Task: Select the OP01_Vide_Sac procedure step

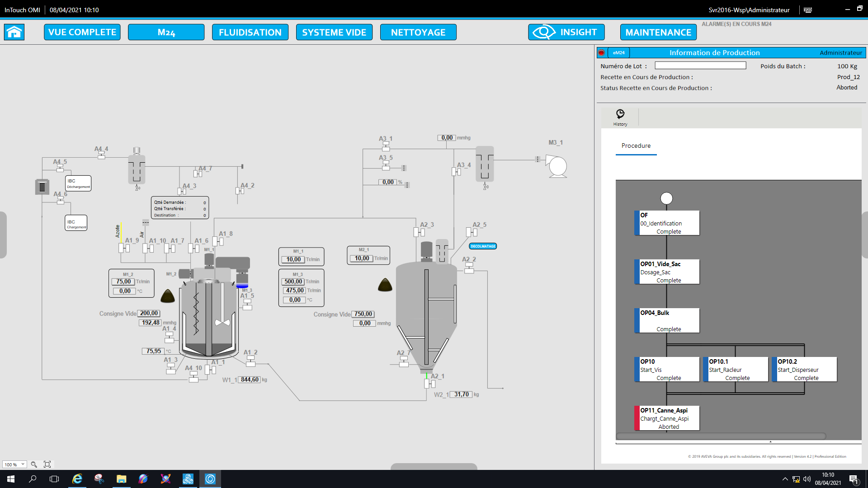Action: (667, 272)
